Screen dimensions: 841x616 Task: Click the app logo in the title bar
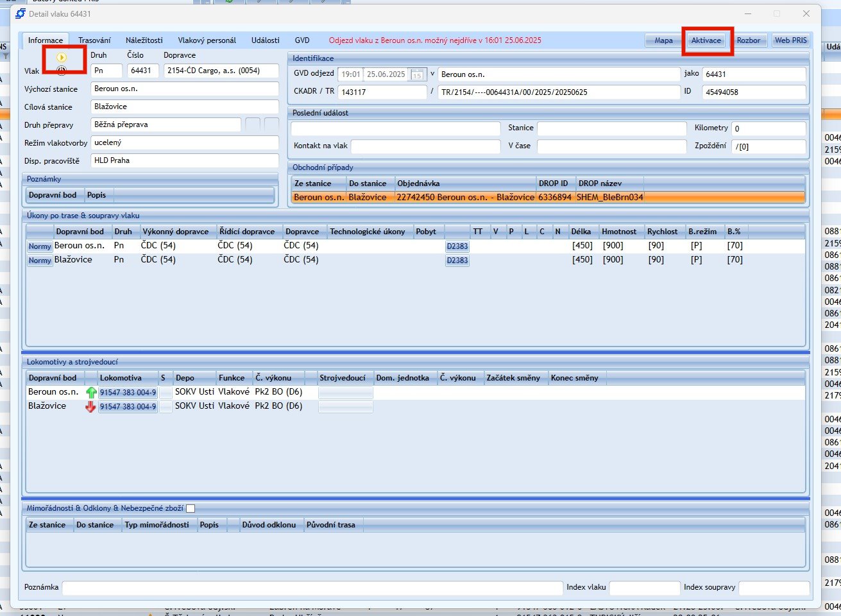21,13
